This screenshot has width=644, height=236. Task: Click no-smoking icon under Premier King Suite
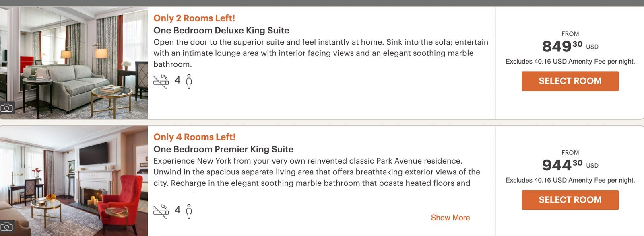pyautogui.click(x=161, y=211)
